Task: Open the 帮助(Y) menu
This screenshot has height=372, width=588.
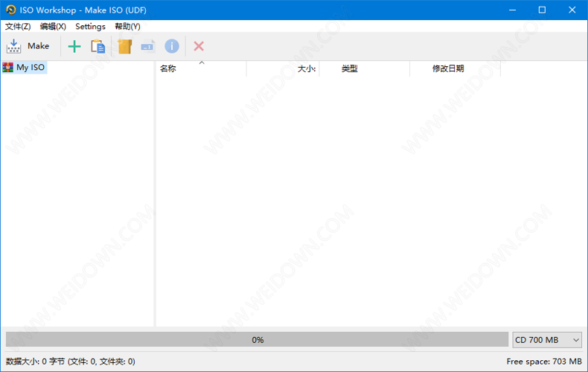Action: (x=127, y=26)
